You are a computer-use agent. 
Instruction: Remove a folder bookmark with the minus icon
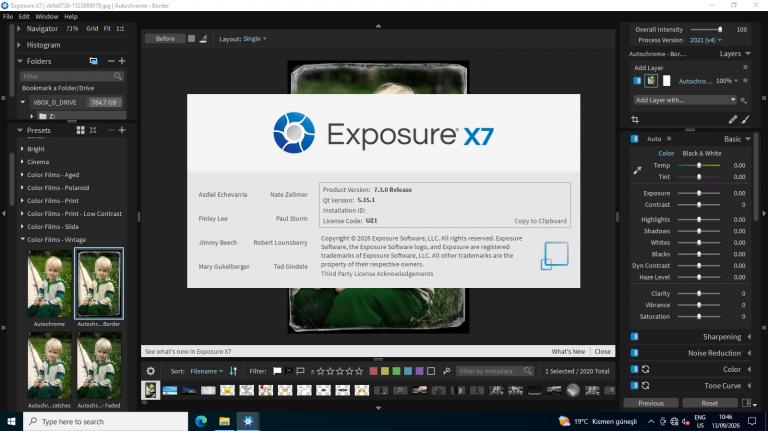(111, 61)
